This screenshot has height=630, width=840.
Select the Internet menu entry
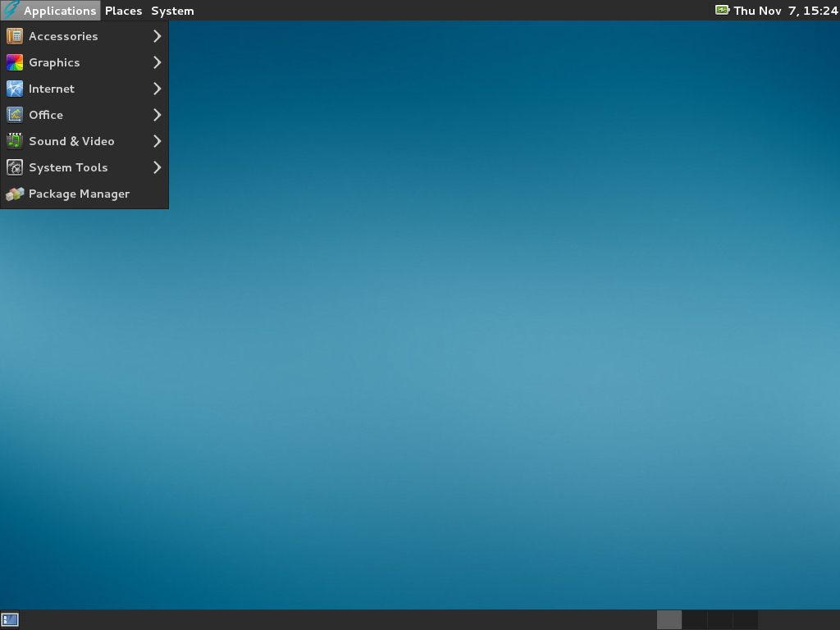[84, 89]
